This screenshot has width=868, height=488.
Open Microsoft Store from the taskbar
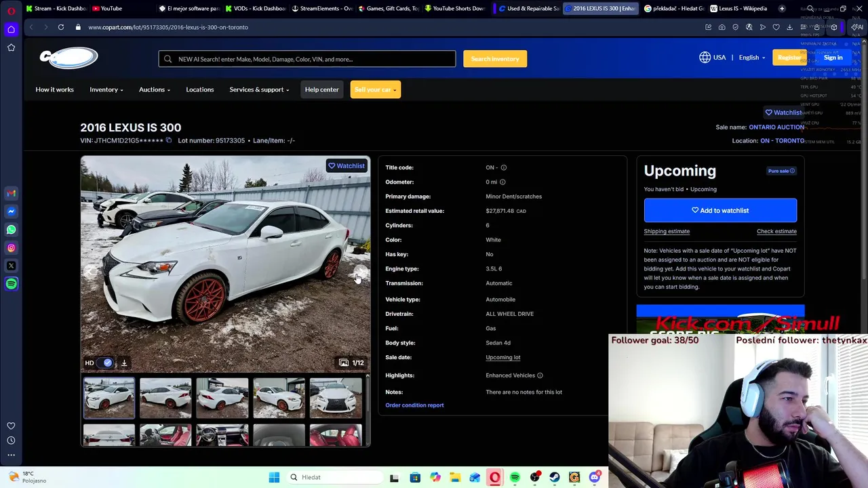[415, 477]
